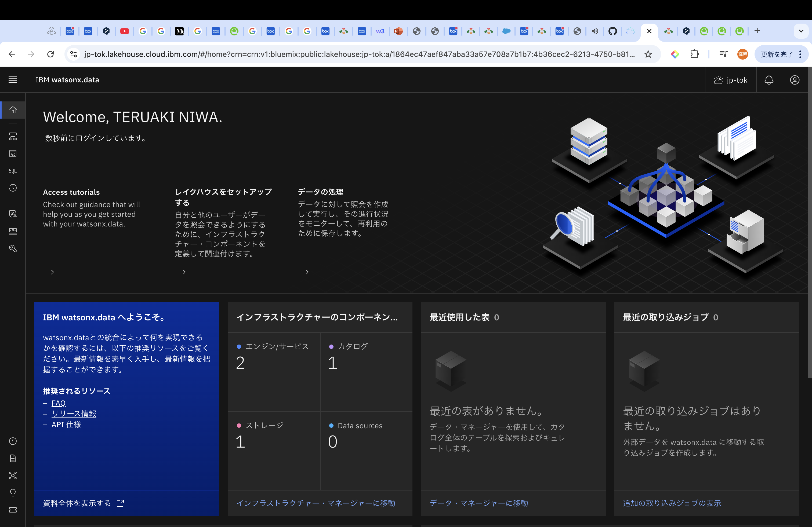Open the hamburger navigation menu
The width and height of the screenshot is (812, 527).
click(13, 80)
